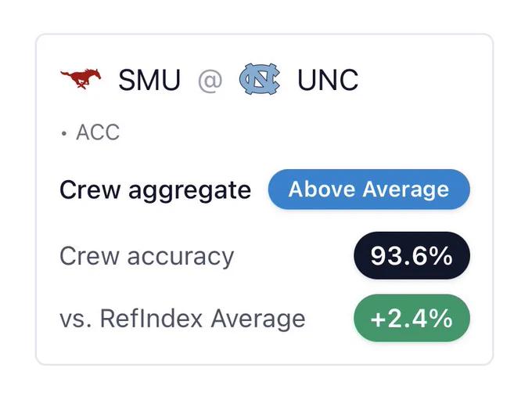
Task: Click the word aggregate in the bold heading
Action: pyautogui.click(x=190, y=192)
